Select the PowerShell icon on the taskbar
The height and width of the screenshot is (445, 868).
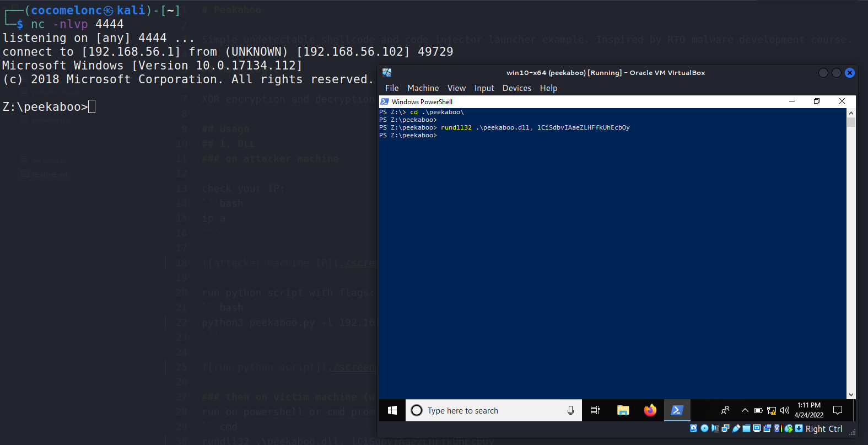(677, 410)
